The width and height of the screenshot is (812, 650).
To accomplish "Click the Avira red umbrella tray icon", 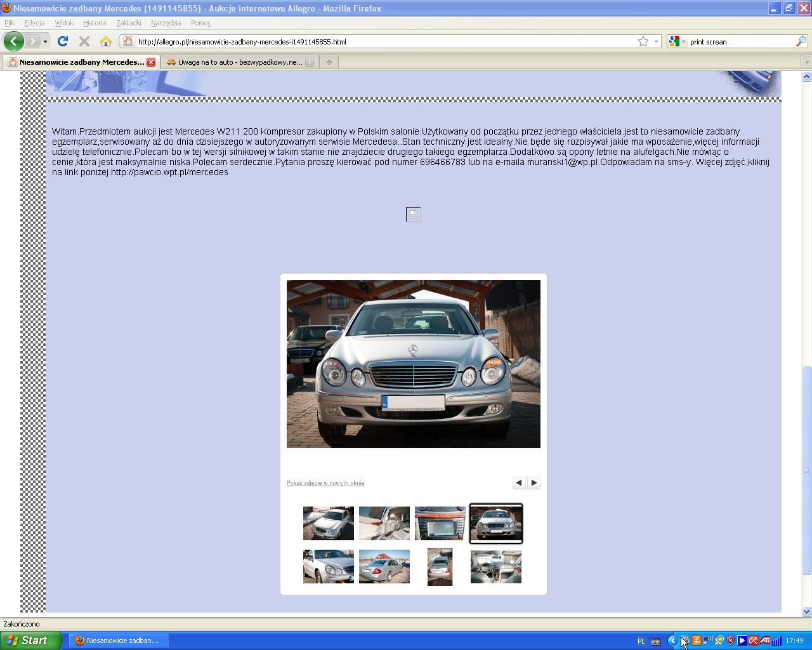I will pyautogui.click(x=753, y=641).
